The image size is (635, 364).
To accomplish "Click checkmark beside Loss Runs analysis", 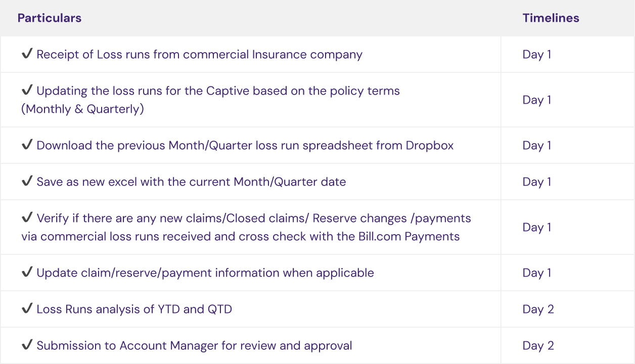I will tap(27, 309).
